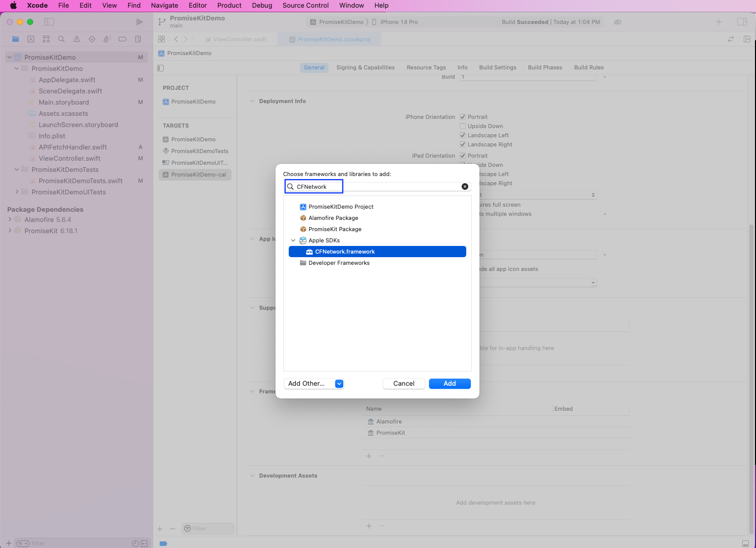Select the iPhone 14 Pro run destination
Viewport: 756px width, 548px height.
click(395, 22)
